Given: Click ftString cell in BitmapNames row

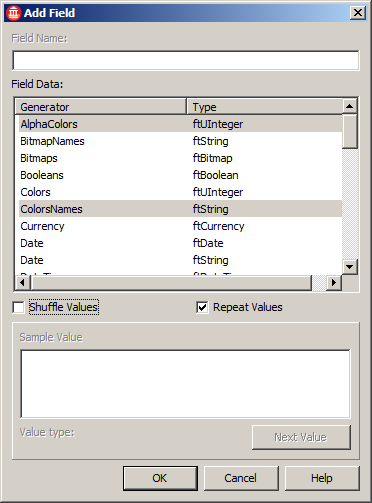Looking at the screenshot, I should pos(210,141).
